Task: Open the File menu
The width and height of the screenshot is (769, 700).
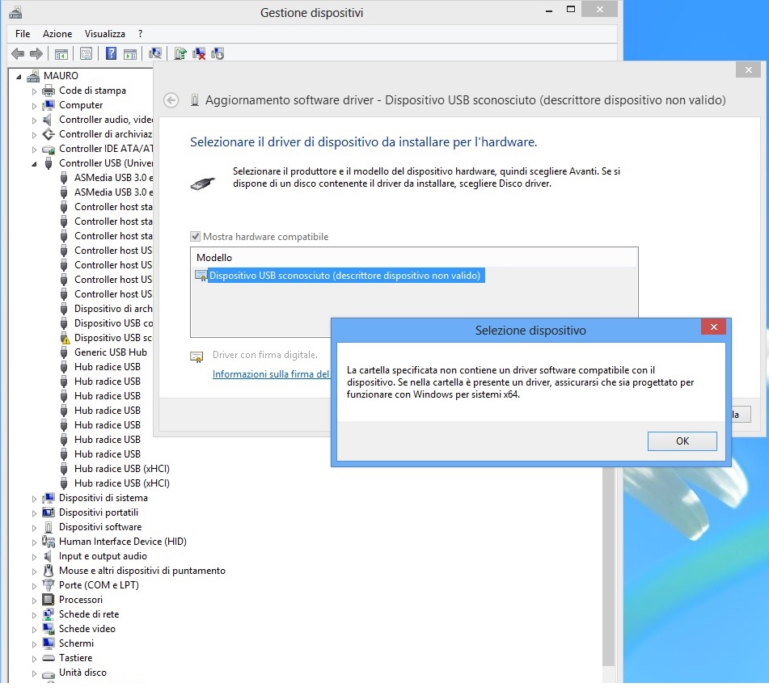Action: pyautogui.click(x=21, y=34)
